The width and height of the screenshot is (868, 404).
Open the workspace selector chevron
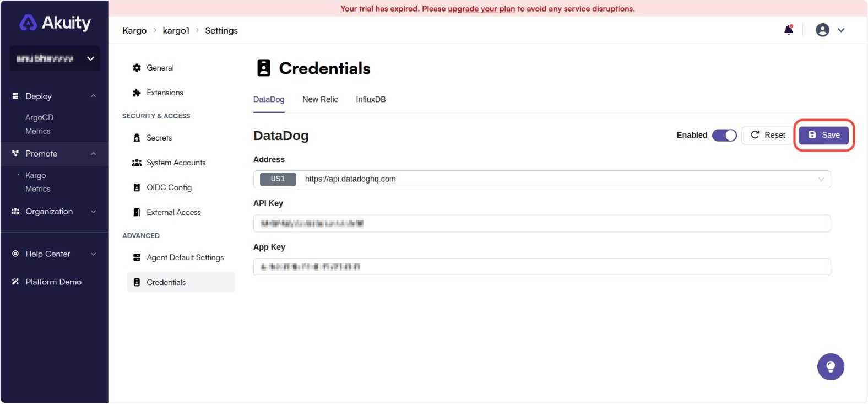tap(90, 58)
